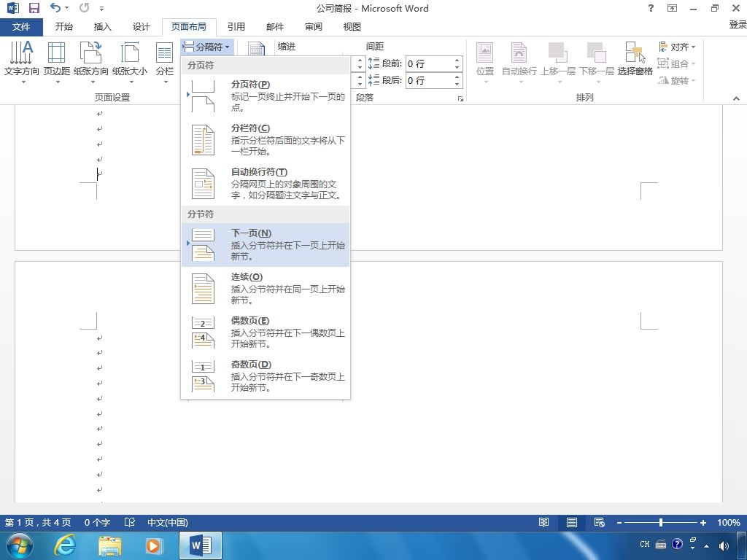Switch to the 插入 insert tab

click(x=102, y=27)
